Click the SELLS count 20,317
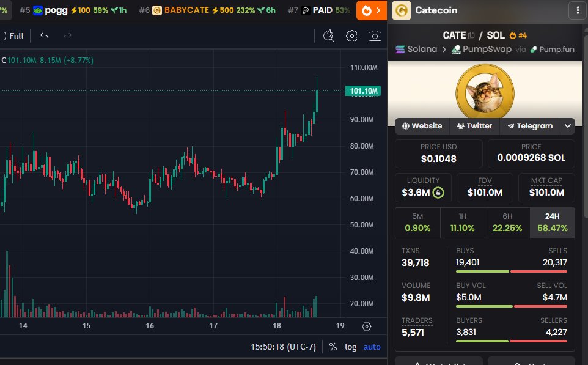Viewport: 588px width, 365px height. [554, 262]
